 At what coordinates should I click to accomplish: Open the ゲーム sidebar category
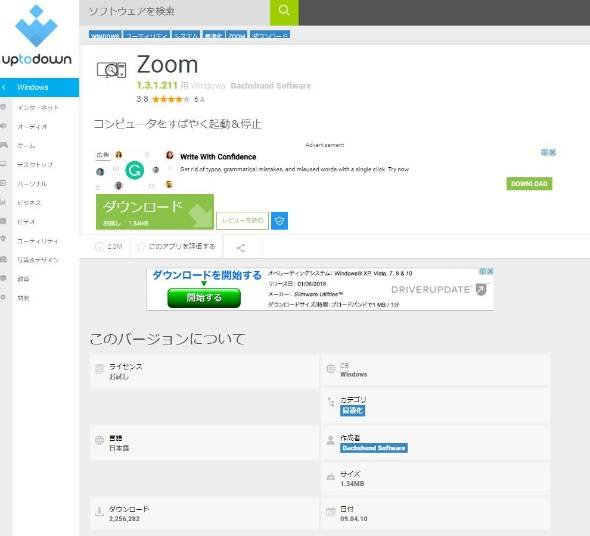(26, 146)
